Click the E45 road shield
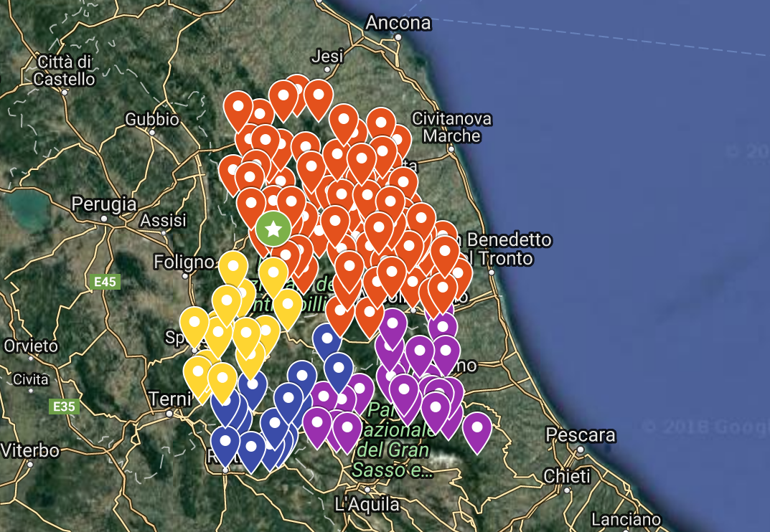 [x=105, y=282]
